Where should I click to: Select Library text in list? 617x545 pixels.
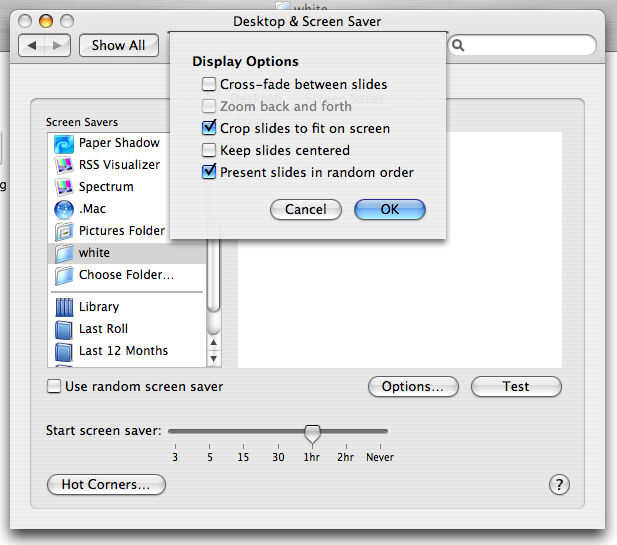click(99, 307)
